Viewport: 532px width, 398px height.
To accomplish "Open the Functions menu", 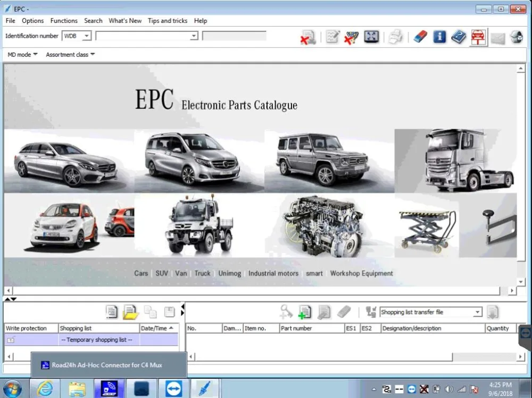I will (64, 21).
